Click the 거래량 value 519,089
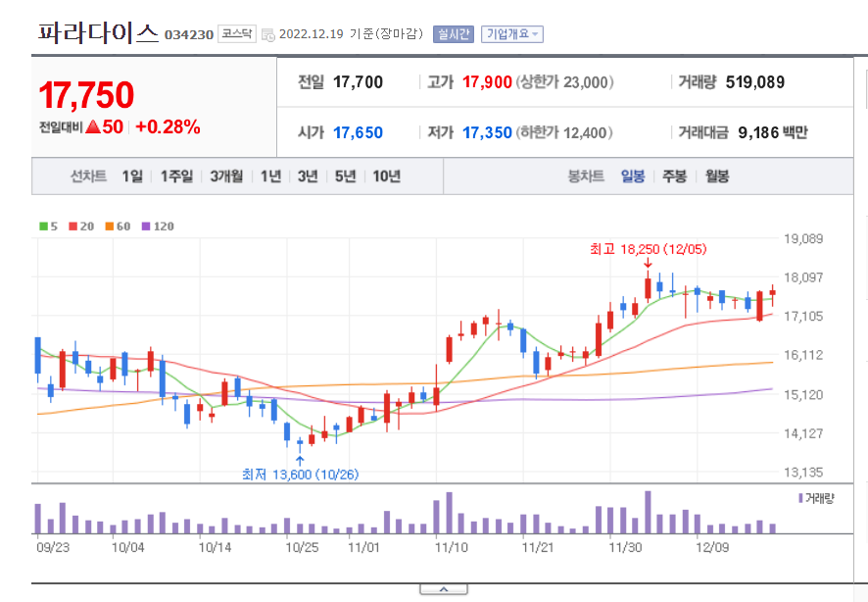Image resolution: width=868 pixels, height=602 pixels. point(755,82)
